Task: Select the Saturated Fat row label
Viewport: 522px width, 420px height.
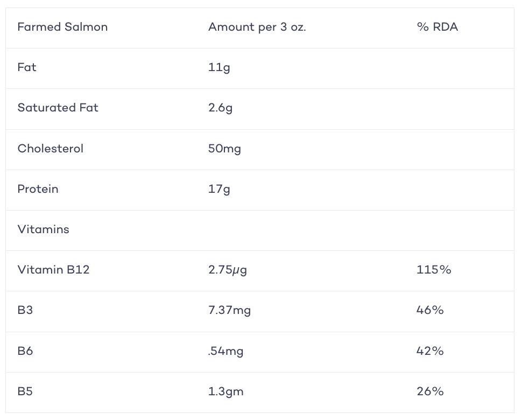Action: [58, 108]
